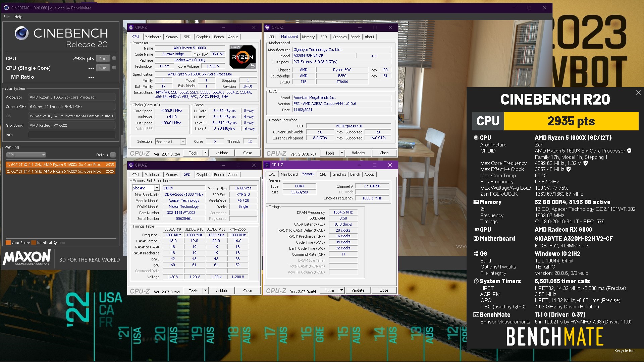Click the Identical System legend swatch
This screenshot has width=644, height=362.
coord(34,243)
